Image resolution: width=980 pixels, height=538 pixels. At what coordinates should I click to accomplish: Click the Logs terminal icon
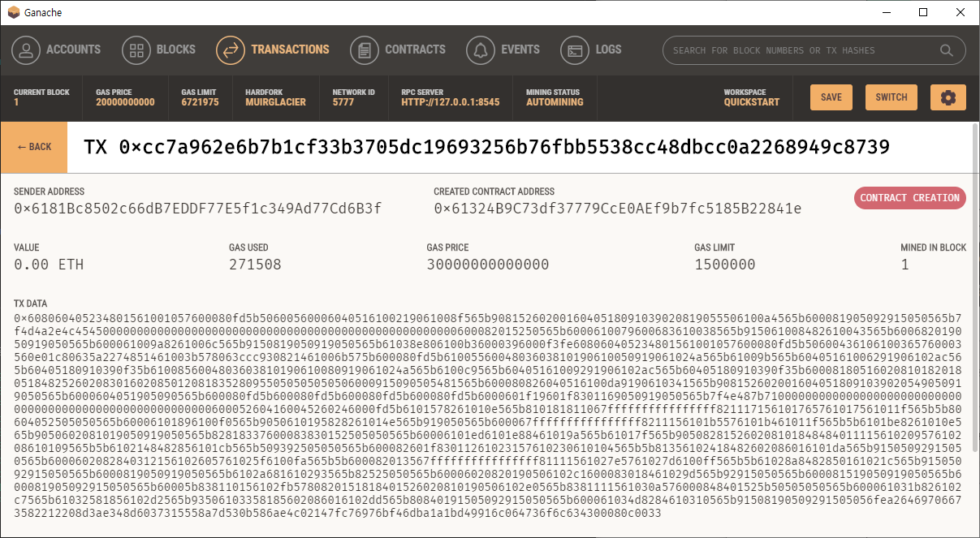pyautogui.click(x=575, y=50)
